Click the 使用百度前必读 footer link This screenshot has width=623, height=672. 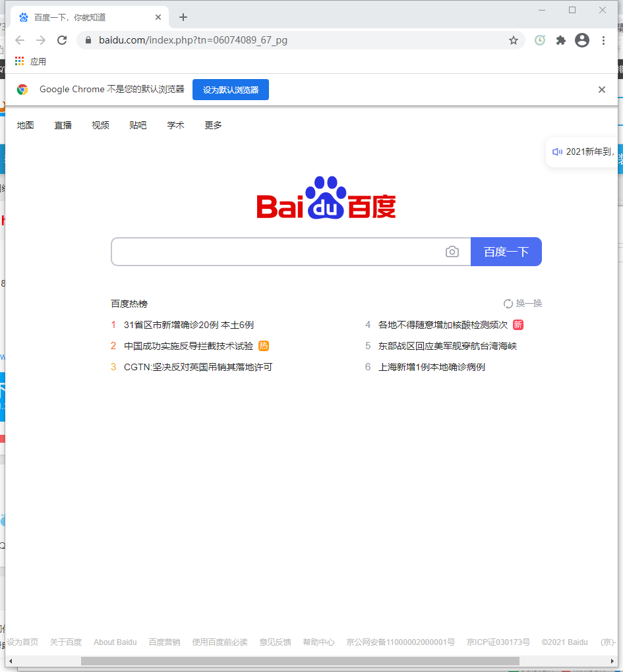[x=220, y=642]
